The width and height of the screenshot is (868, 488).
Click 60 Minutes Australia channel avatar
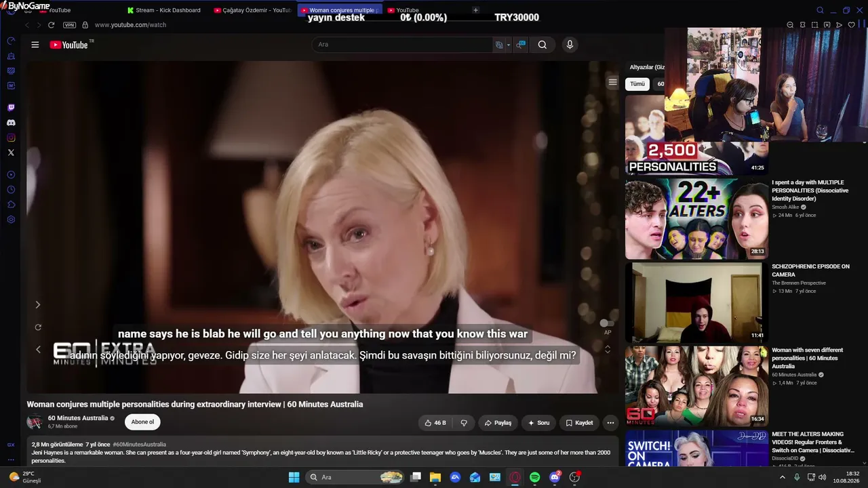35,422
